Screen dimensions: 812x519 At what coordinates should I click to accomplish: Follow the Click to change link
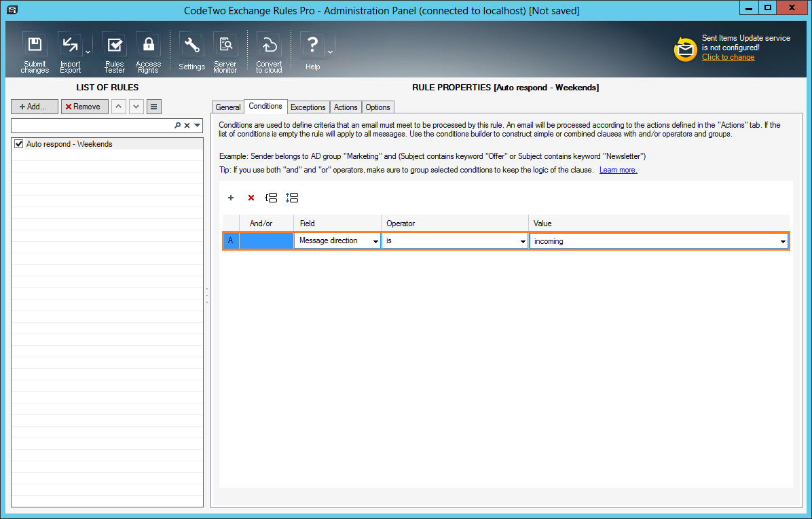(728, 57)
